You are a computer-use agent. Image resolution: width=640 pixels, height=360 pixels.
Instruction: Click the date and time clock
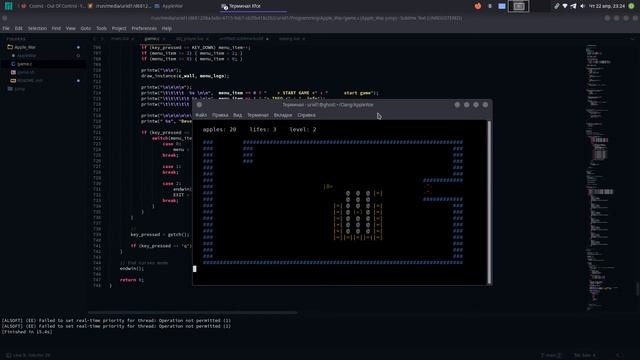coord(607,6)
